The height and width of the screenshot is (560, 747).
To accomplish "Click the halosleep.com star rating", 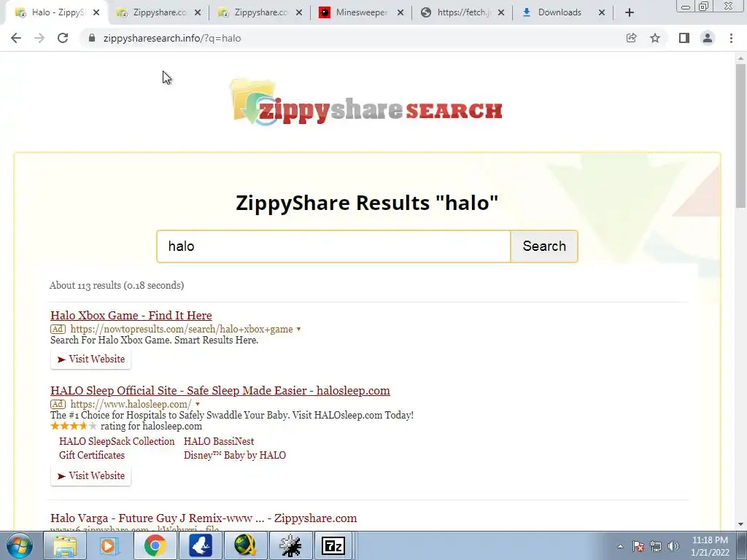I will [x=74, y=426].
